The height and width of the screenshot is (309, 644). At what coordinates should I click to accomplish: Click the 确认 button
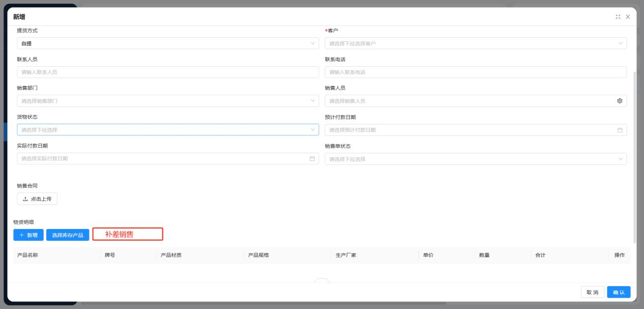pos(619,292)
